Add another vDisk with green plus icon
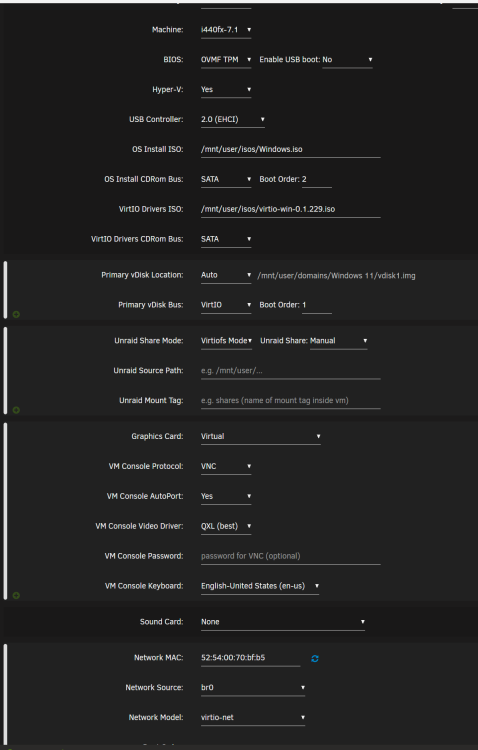The height and width of the screenshot is (750, 478). point(16,314)
